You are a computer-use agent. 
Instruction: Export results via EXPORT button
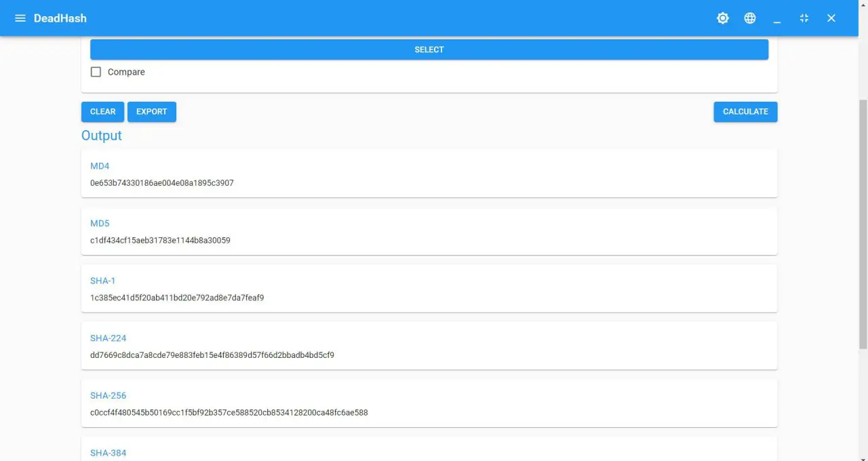pyautogui.click(x=151, y=111)
